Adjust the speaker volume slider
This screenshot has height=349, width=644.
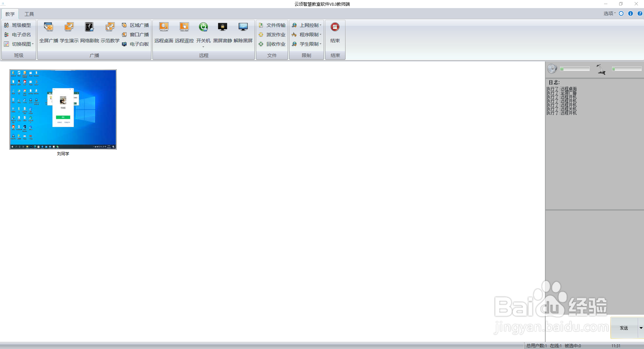click(575, 69)
